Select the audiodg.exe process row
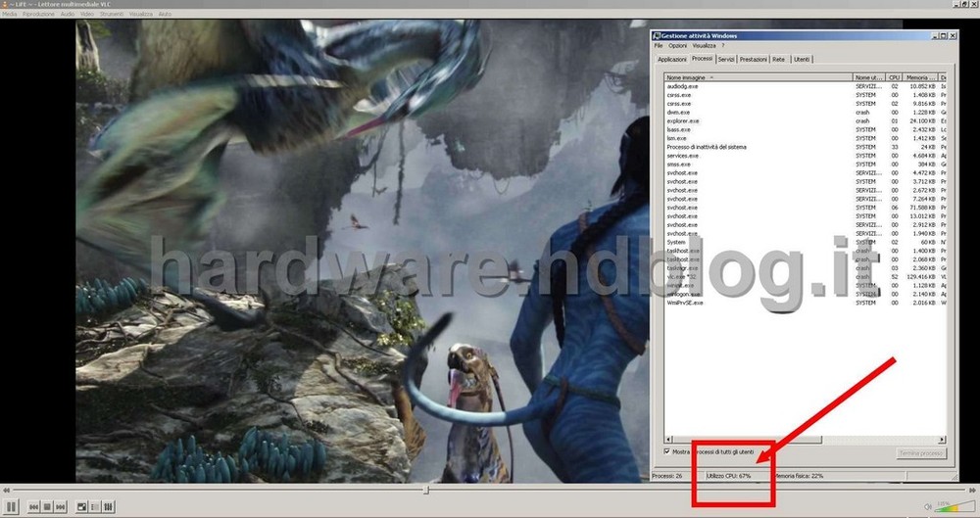This screenshot has height=518, width=980. (805, 86)
